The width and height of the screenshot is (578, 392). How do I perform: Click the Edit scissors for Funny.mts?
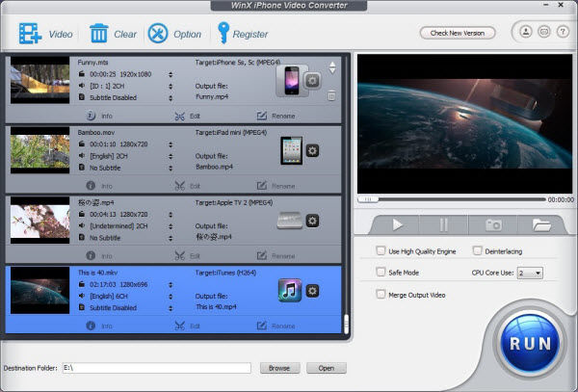click(x=180, y=117)
